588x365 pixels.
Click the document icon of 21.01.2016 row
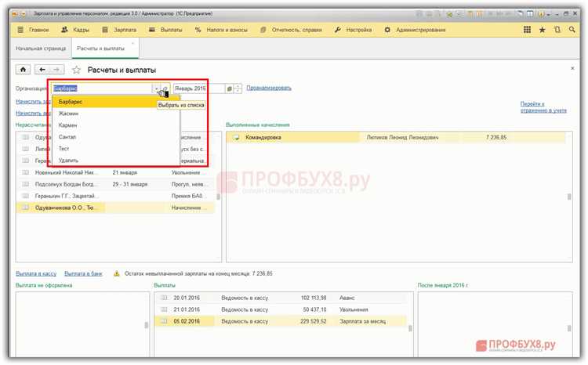click(x=164, y=309)
